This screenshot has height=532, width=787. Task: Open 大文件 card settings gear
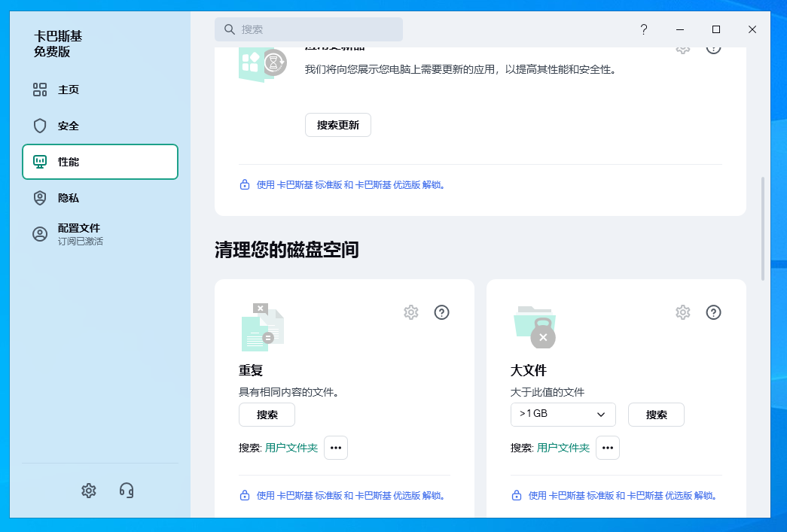683,312
